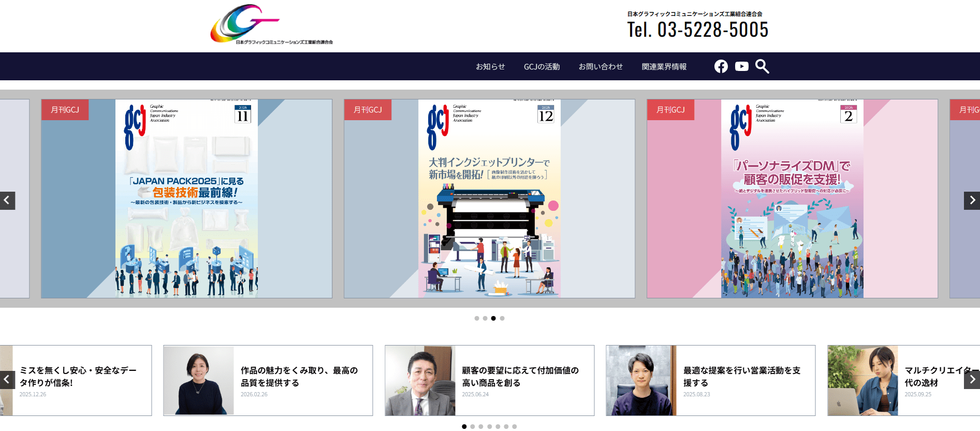Open the お問い合わせ menu item
Image resolution: width=980 pixels, height=431 pixels.
tap(601, 67)
